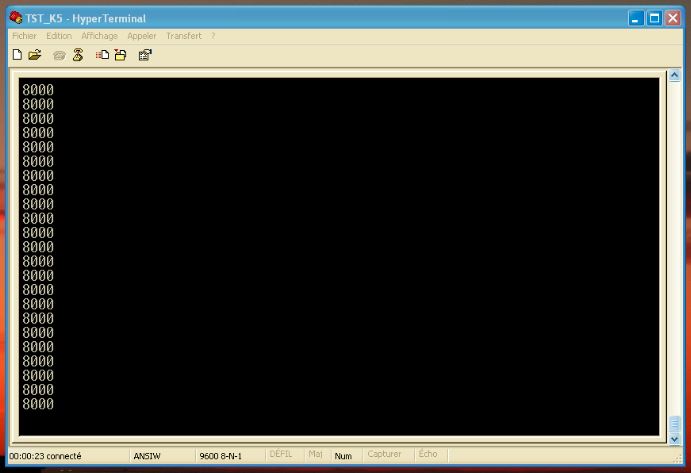Click the Receive file icon

pyautogui.click(x=120, y=55)
